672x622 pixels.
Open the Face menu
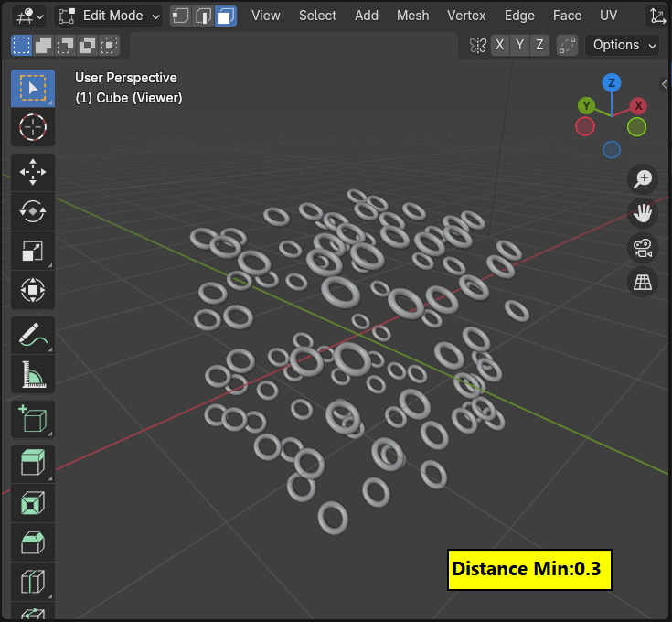567,16
